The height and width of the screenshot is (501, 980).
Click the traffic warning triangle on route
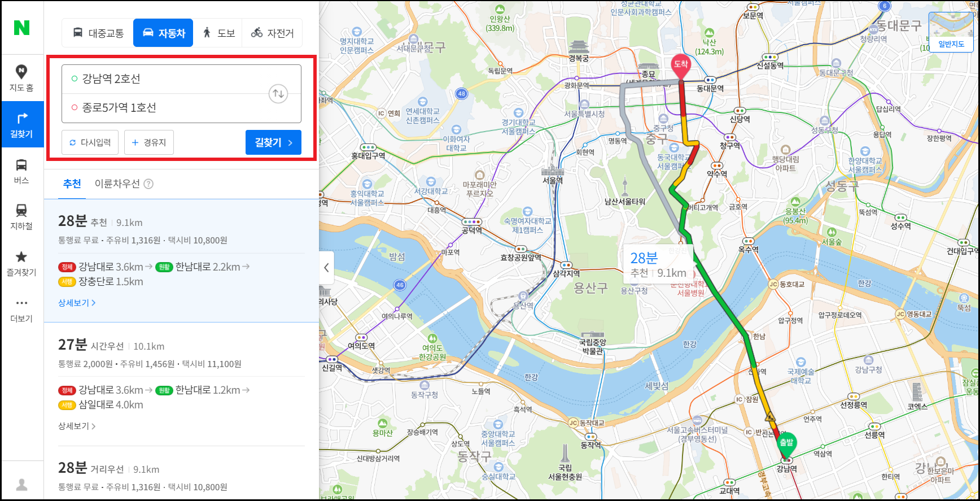tap(770, 417)
